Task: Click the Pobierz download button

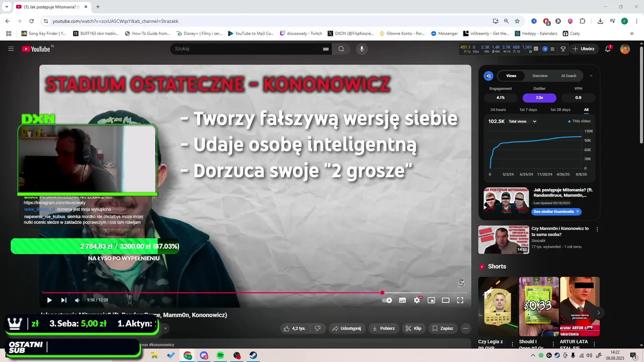Action: pyautogui.click(x=383, y=328)
